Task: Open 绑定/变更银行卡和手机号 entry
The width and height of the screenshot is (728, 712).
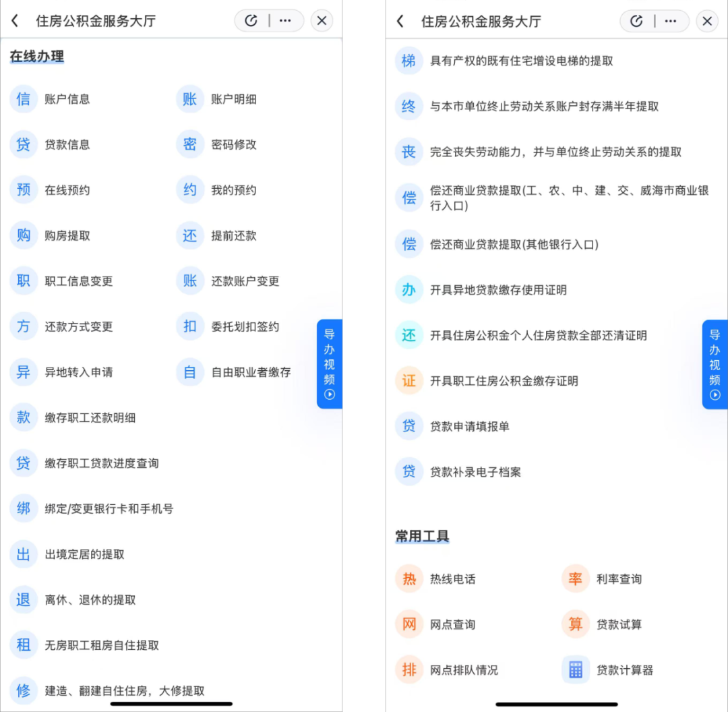Action: [109, 508]
